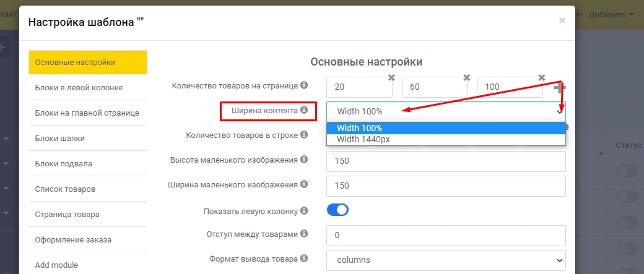Click the Высота маленького изображения input field
The width and height of the screenshot is (644, 274).
click(x=446, y=161)
